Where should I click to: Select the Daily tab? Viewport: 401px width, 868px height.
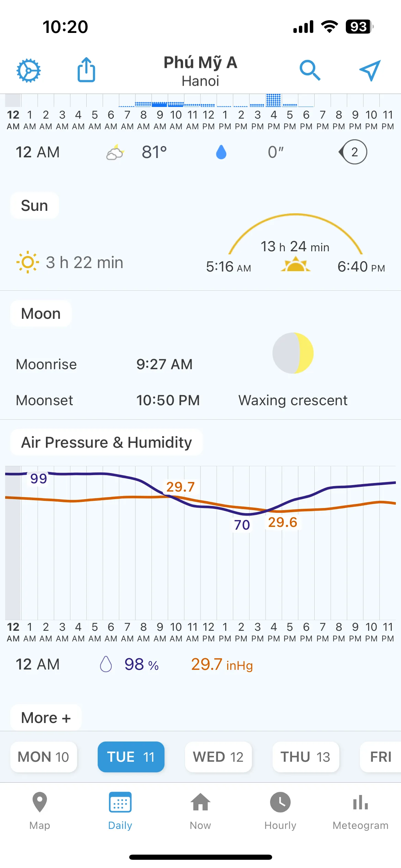[x=120, y=811]
